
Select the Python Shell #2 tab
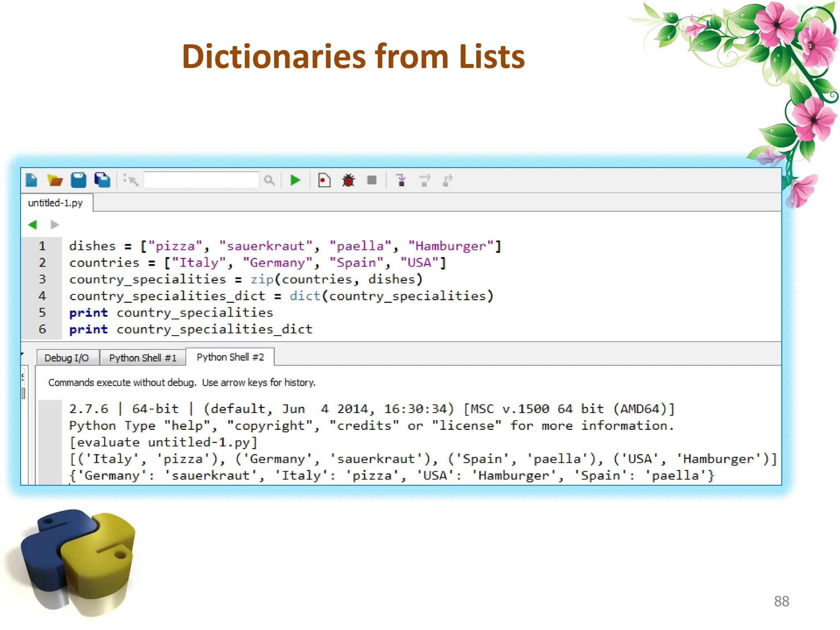click(230, 357)
